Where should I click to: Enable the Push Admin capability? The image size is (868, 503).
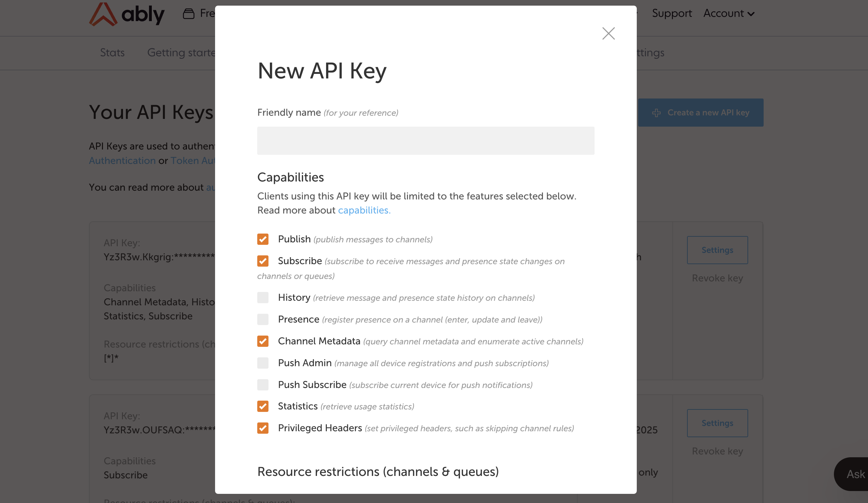click(x=263, y=363)
